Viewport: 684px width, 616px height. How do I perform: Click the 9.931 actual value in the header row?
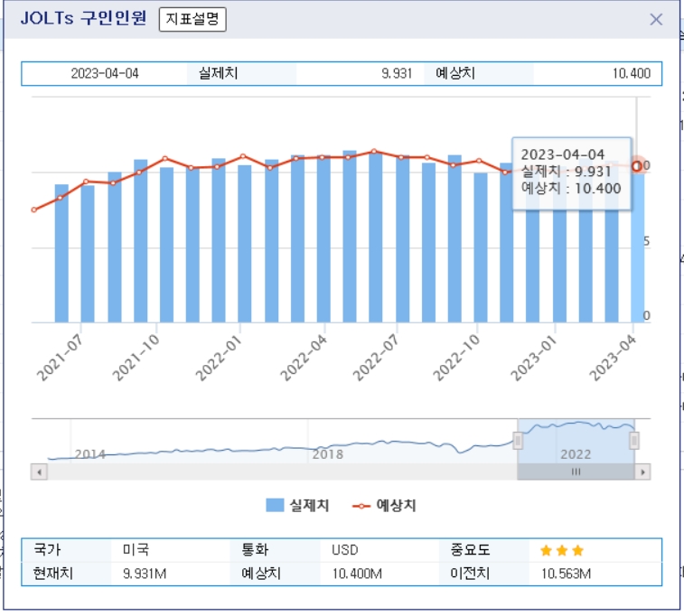tap(397, 73)
